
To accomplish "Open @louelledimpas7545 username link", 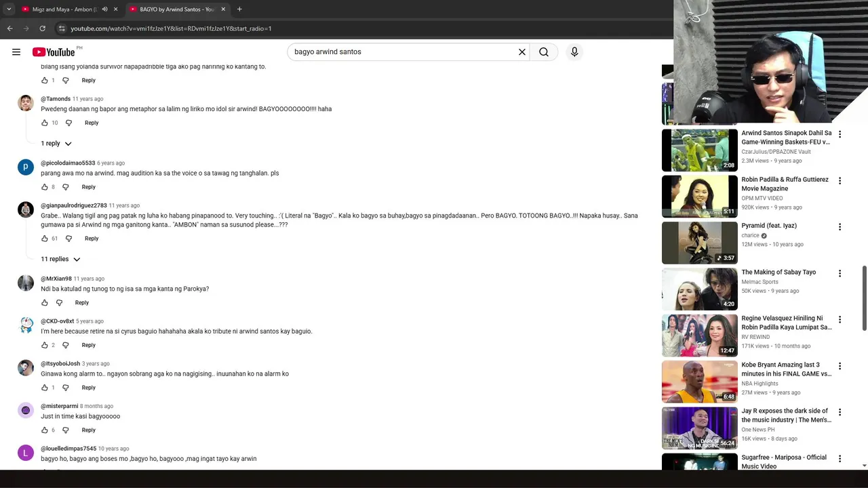I will pyautogui.click(x=68, y=449).
